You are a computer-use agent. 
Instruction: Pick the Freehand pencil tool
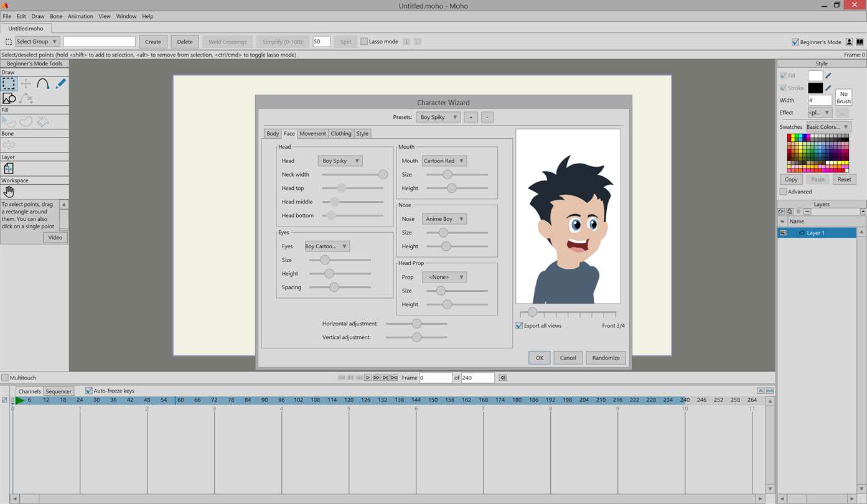60,84
